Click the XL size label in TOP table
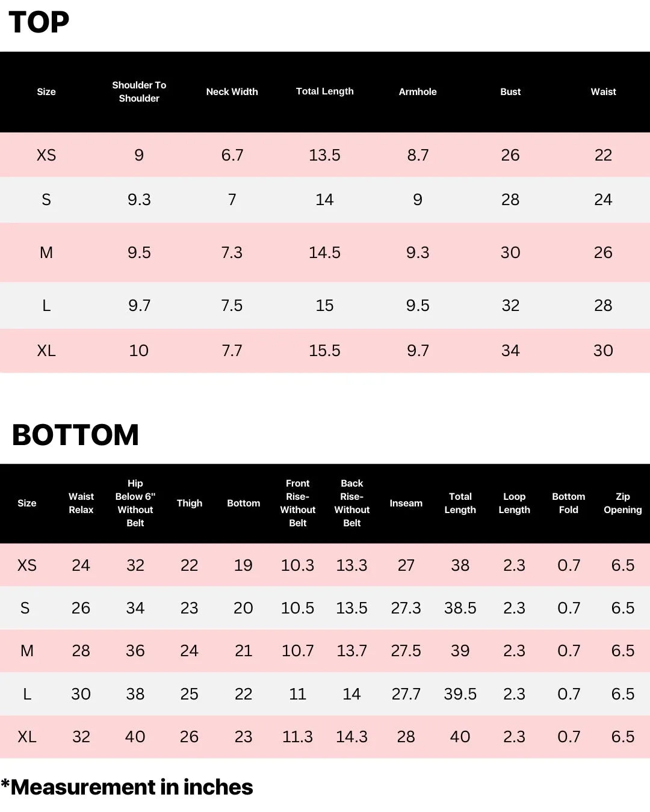Viewport: 650px width, 812px height. [x=46, y=351]
